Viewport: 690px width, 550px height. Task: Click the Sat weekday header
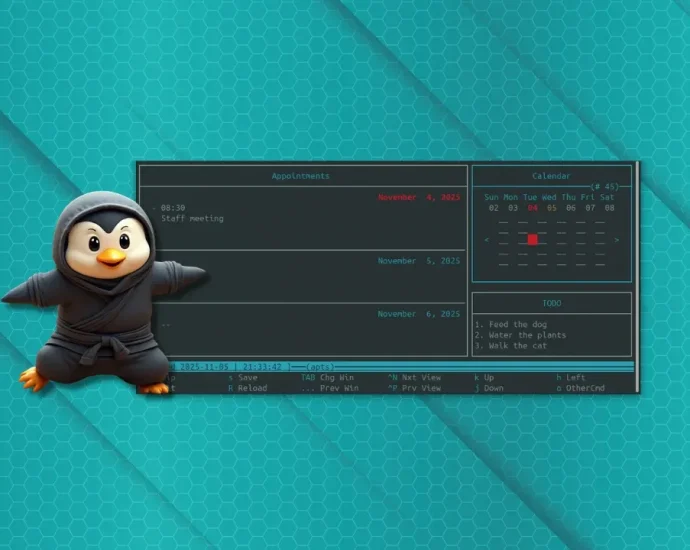click(x=607, y=197)
